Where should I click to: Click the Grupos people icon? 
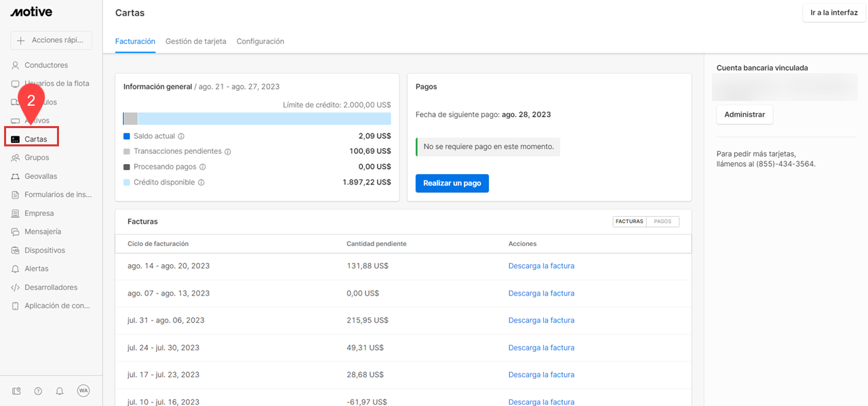[x=16, y=158]
